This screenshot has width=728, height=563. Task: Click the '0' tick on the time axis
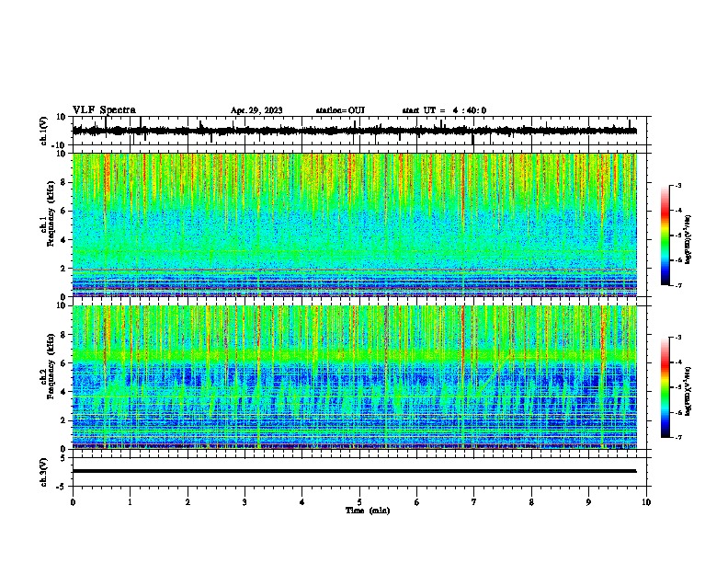click(x=73, y=502)
